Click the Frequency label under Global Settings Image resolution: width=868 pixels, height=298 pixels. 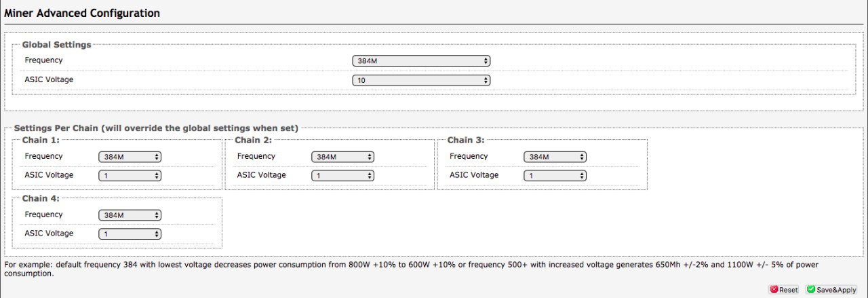click(x=43, y=60)
